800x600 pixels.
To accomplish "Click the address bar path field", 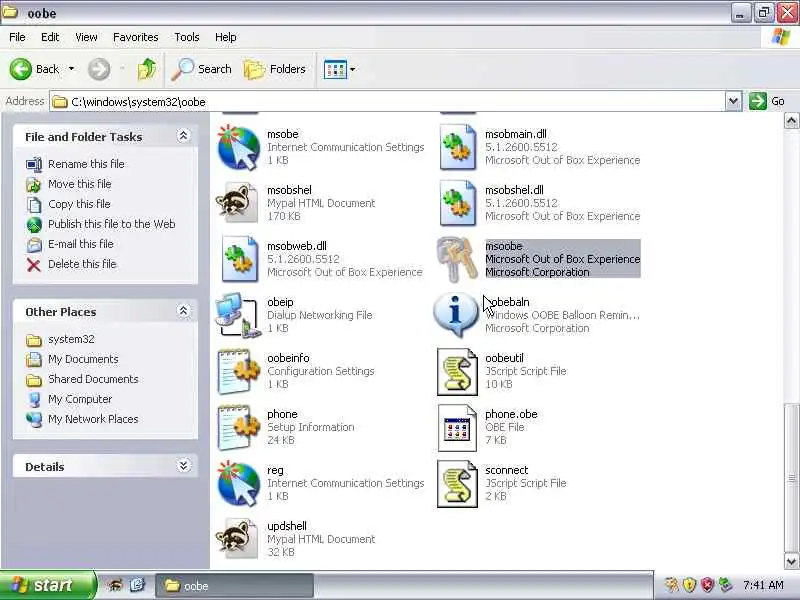I will [x=388, y=102].
